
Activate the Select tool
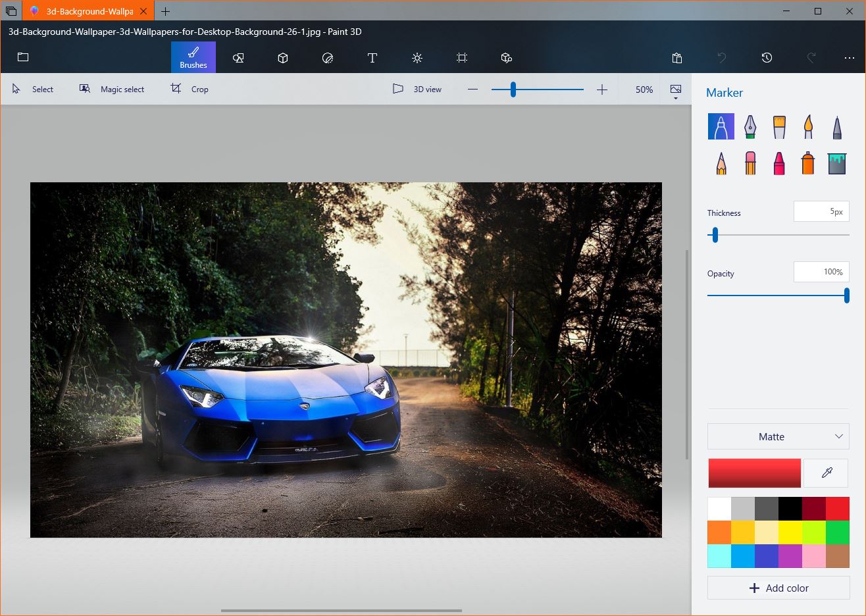(33, 89)
